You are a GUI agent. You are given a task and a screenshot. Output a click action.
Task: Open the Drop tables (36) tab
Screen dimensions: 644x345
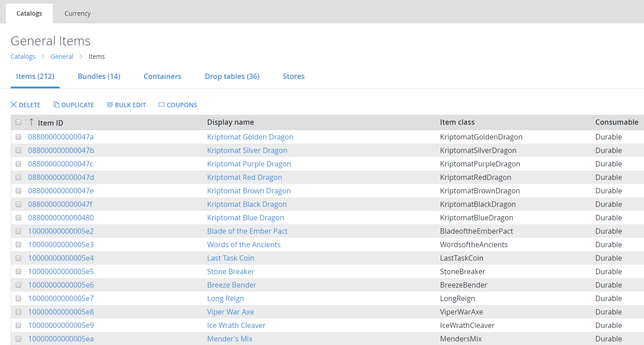pos(232,76)
